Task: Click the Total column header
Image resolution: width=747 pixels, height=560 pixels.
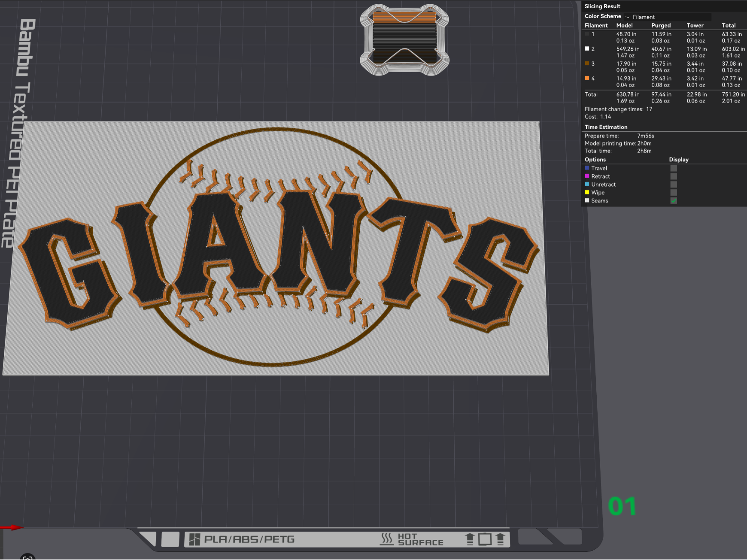Action: pos(729,25)
